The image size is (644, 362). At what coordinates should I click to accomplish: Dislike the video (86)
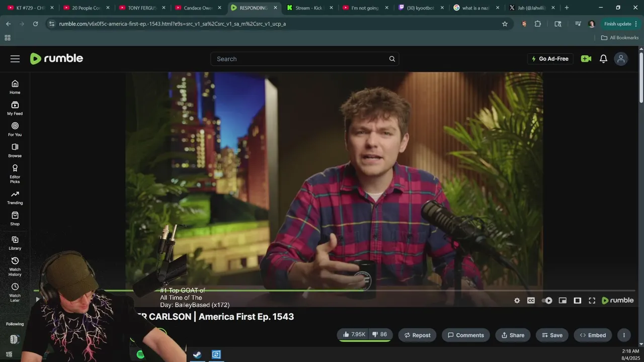[x=380, y=335]
